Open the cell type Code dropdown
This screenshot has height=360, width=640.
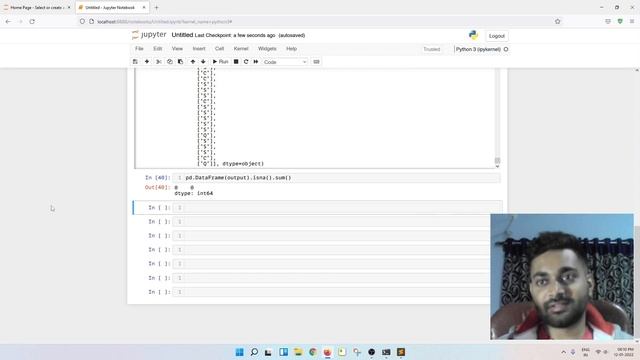click(285, 62)
